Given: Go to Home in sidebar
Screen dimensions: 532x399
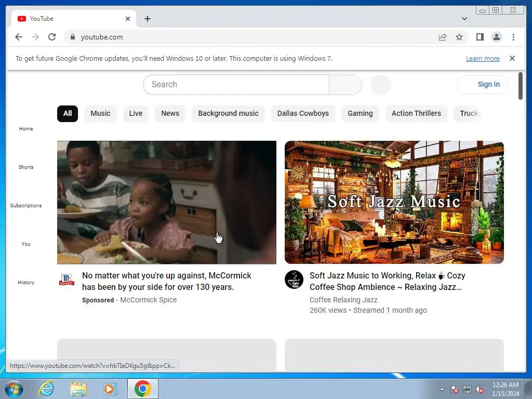Looking at the screenshot, I should pyautogui.click(x=26, y=129).
